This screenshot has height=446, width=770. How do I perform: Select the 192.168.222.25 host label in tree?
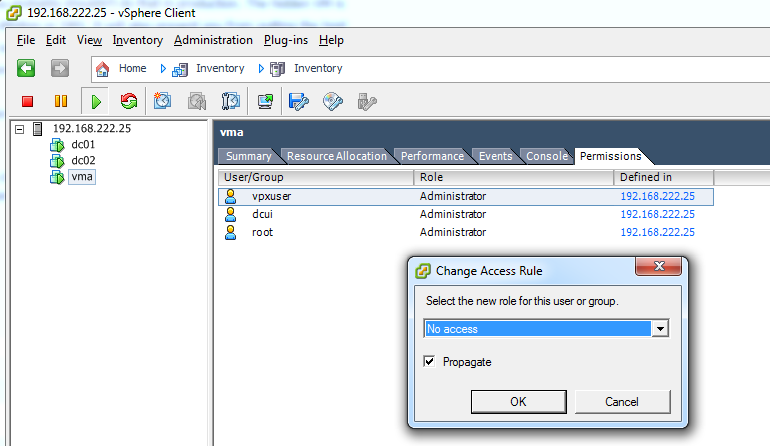92,128
